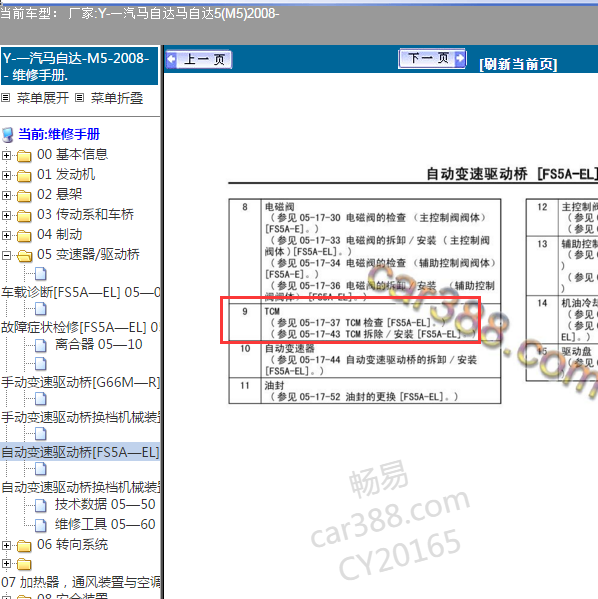Click the 刷新当前页 refresh link
The image size is (598, 599).
click(x=518, y=64)
